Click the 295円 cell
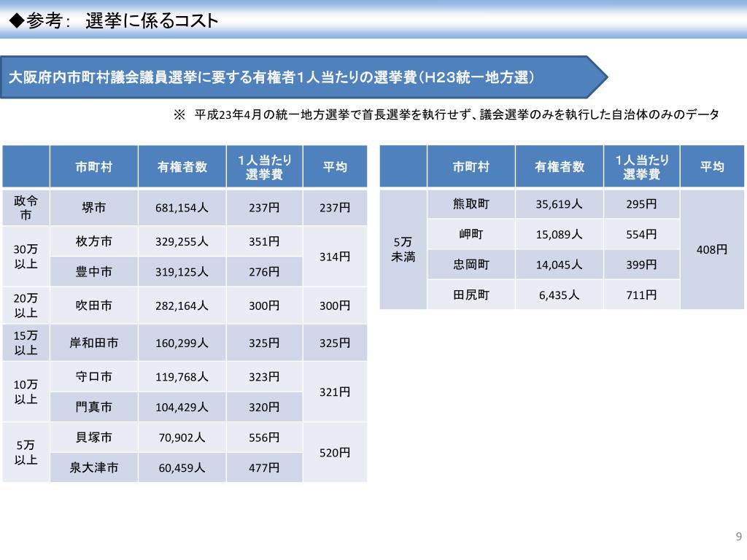Image resolution: width=747 pixels, height=560 pixels. [x=642, y=204]
